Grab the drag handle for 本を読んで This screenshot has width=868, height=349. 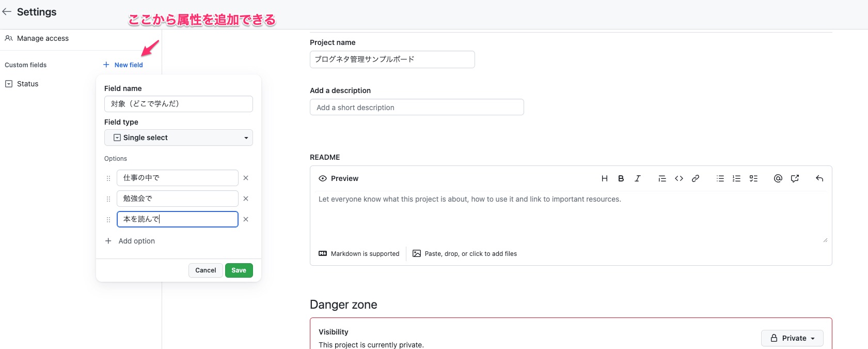pyautogui.click(x=108, y=220)
